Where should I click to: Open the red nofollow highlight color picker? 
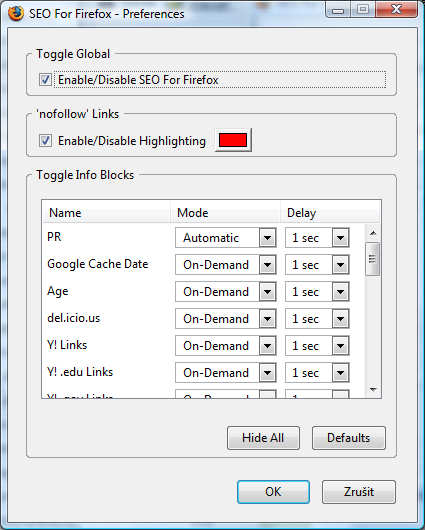click(233, 140)
